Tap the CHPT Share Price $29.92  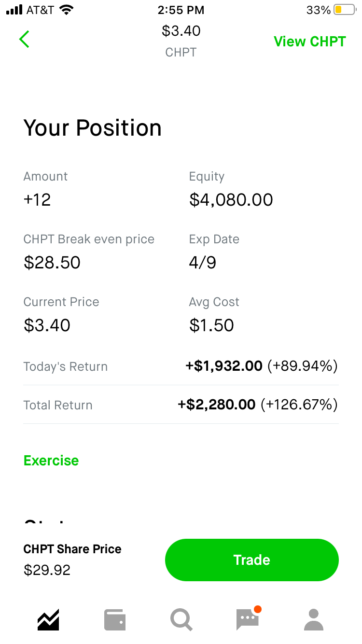[x=47, y=570]
